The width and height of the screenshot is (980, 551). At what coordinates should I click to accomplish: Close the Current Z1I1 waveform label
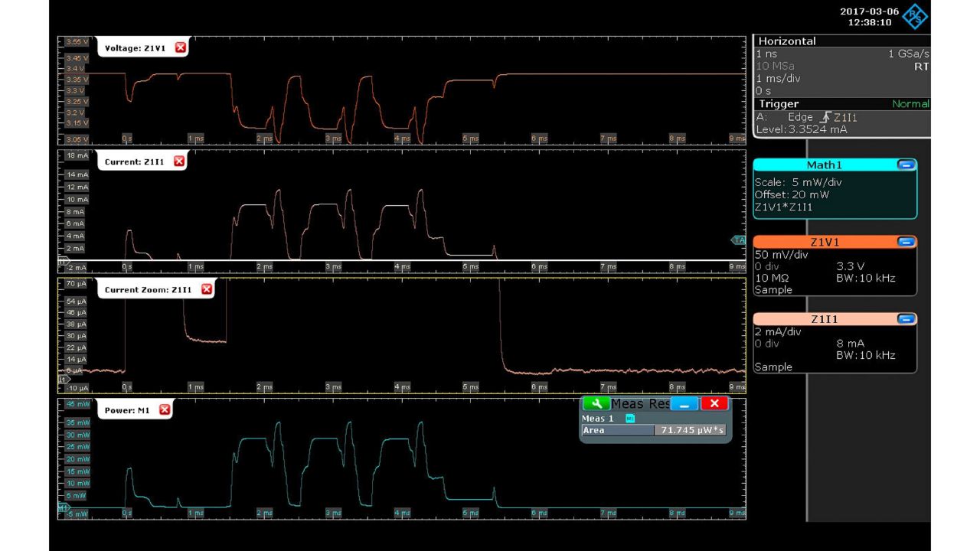(179, 161)
